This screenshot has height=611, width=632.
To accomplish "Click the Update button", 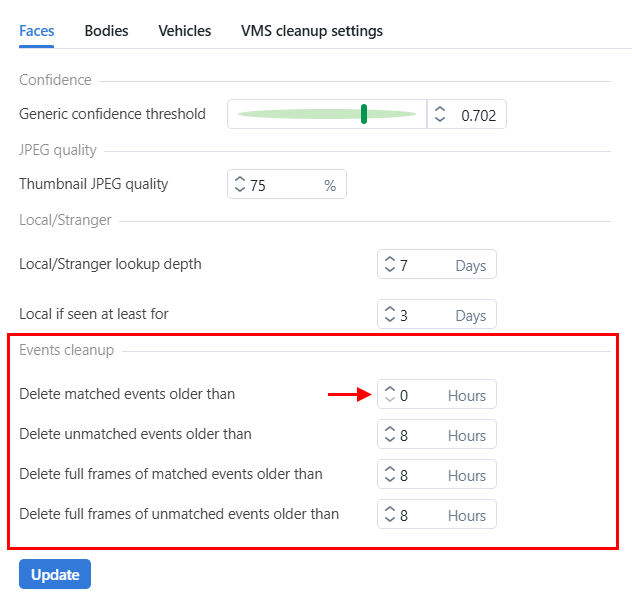I will [x=55, y=575].
